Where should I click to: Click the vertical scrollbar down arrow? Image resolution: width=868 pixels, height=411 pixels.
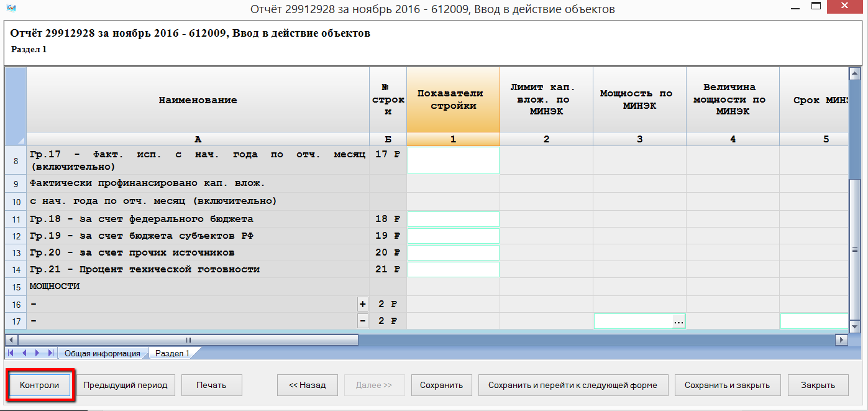(855, 326)
